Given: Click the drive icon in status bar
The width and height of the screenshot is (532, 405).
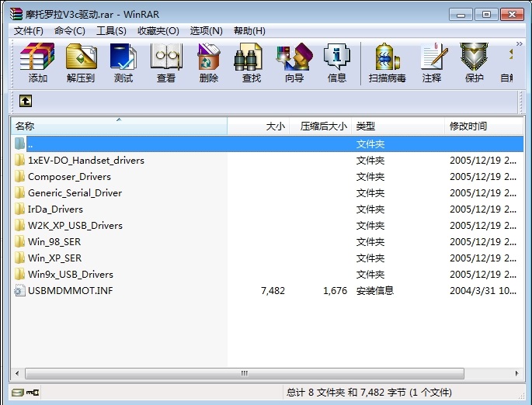Looking at the screenshot, I should pyautogui.click(x=17, y=393).
